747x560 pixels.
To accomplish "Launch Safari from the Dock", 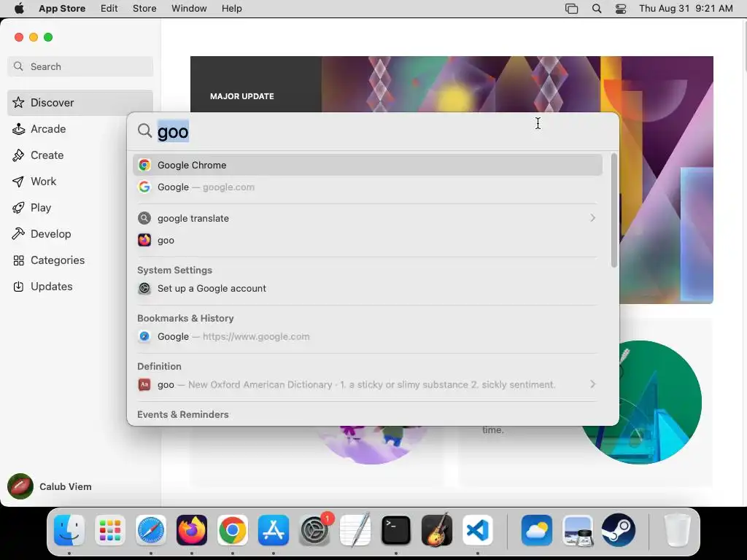I will pos(151,530).
